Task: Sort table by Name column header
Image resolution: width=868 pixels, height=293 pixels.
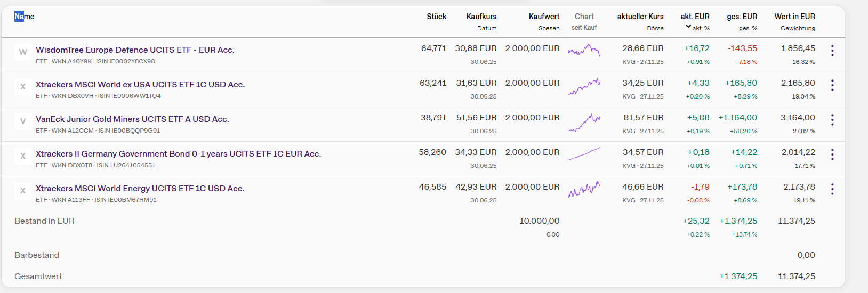Action: coord(25,17)
